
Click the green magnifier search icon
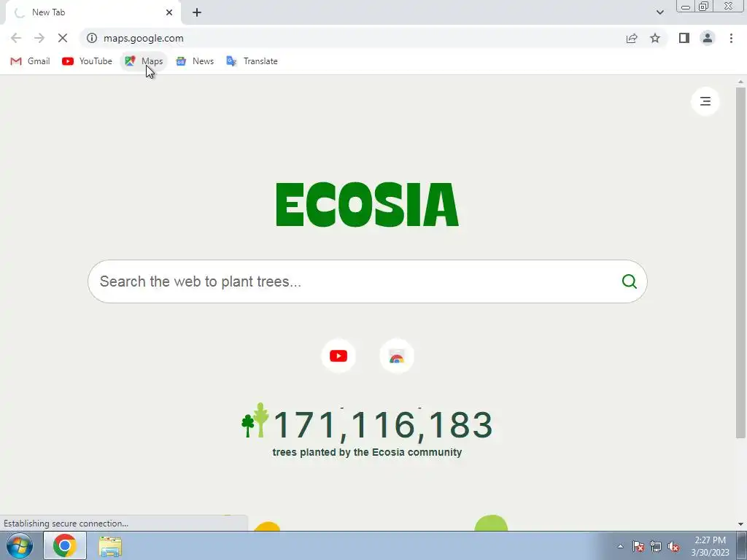630,281
